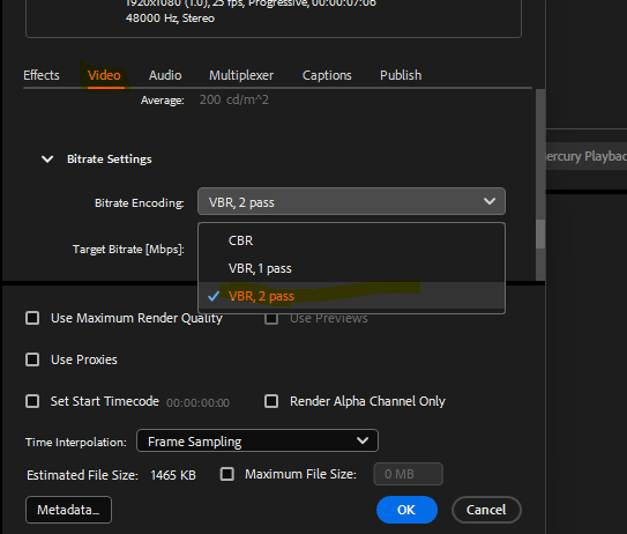Tick the Maximum File Size checkbox
Screen dimensions: 627x534
[227, 474]
